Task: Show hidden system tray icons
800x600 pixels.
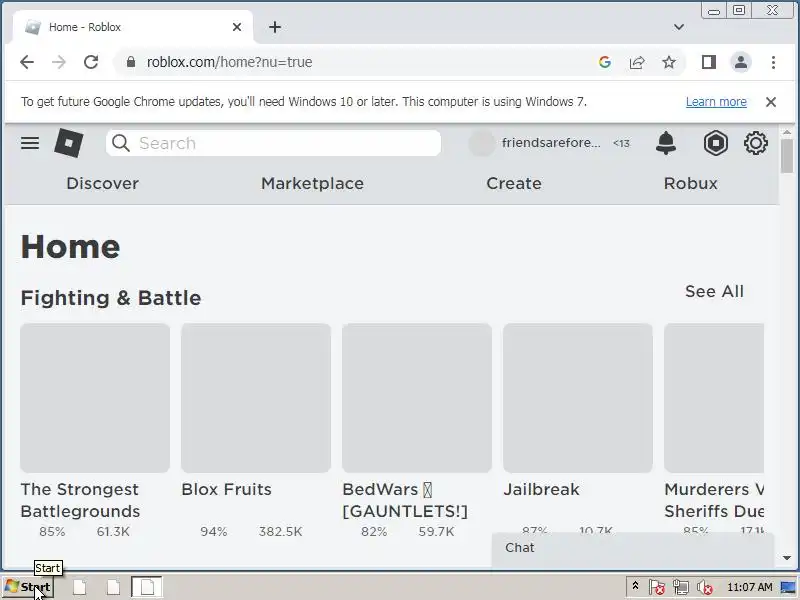Action: pyautogui.click(x=635, y=586)
